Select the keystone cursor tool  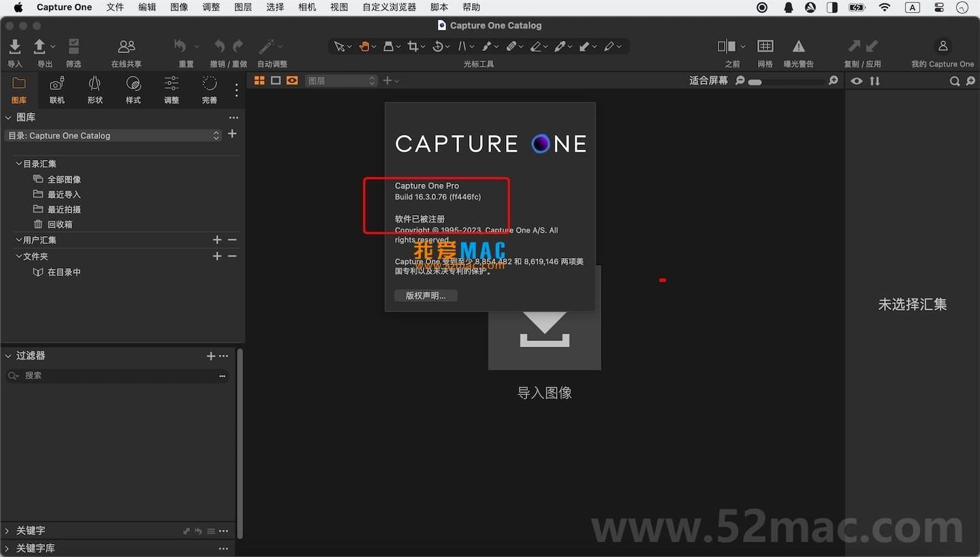point(462,46)
